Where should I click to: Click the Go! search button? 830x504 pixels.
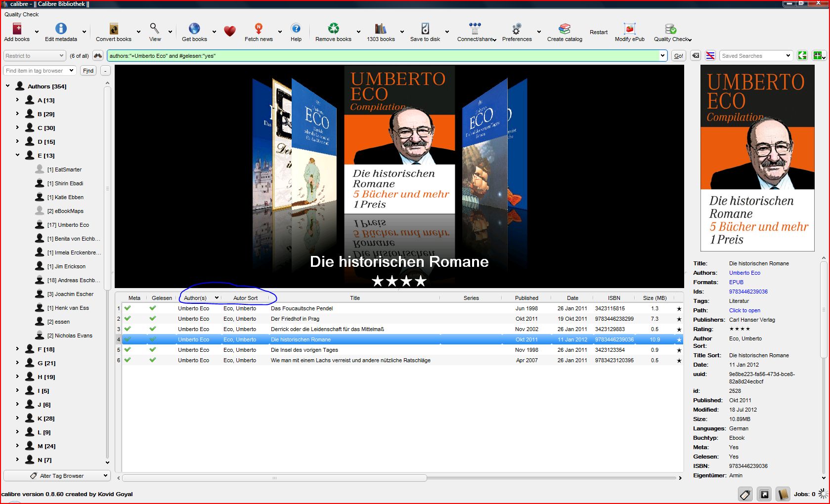pyautogui.click(x=679, y=56)
